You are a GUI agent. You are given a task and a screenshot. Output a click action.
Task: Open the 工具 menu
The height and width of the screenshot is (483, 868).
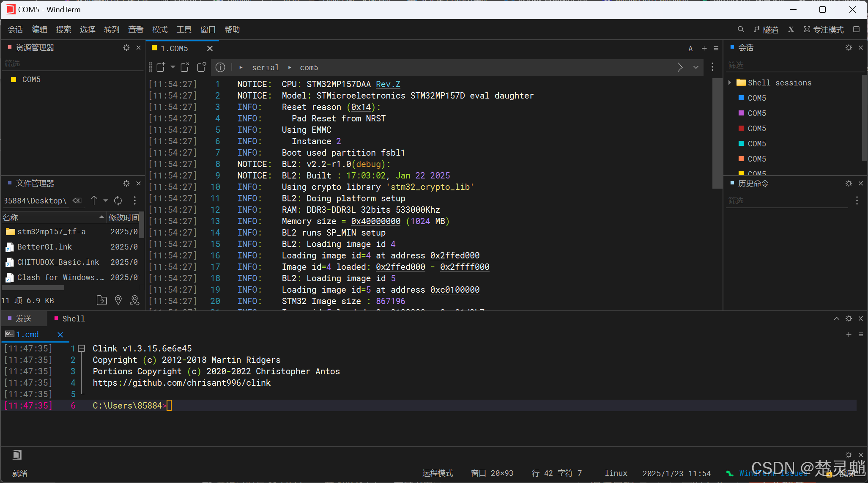[x=184, y=29]
